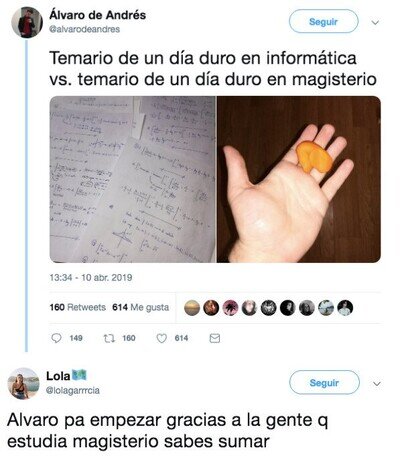This screenshot has width=400, height=462.
Task: Click the last liker avatar in row
Action: point(345,307)
